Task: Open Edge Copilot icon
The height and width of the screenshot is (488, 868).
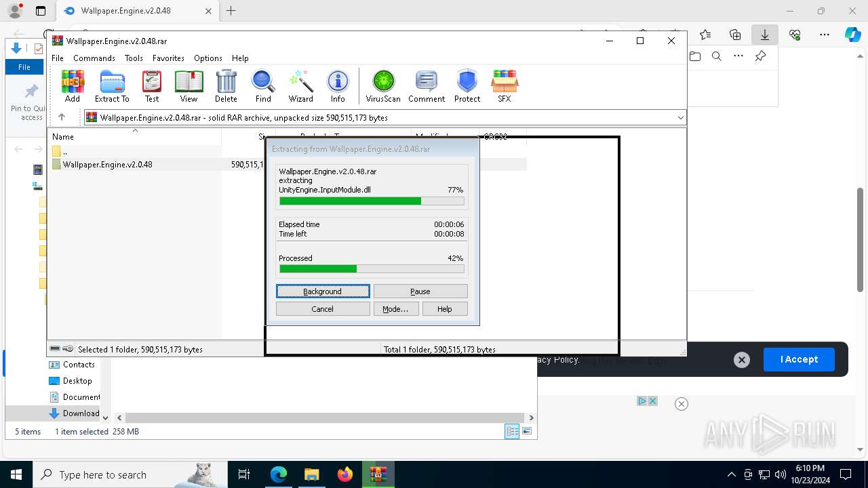Action: coord(852,35)
